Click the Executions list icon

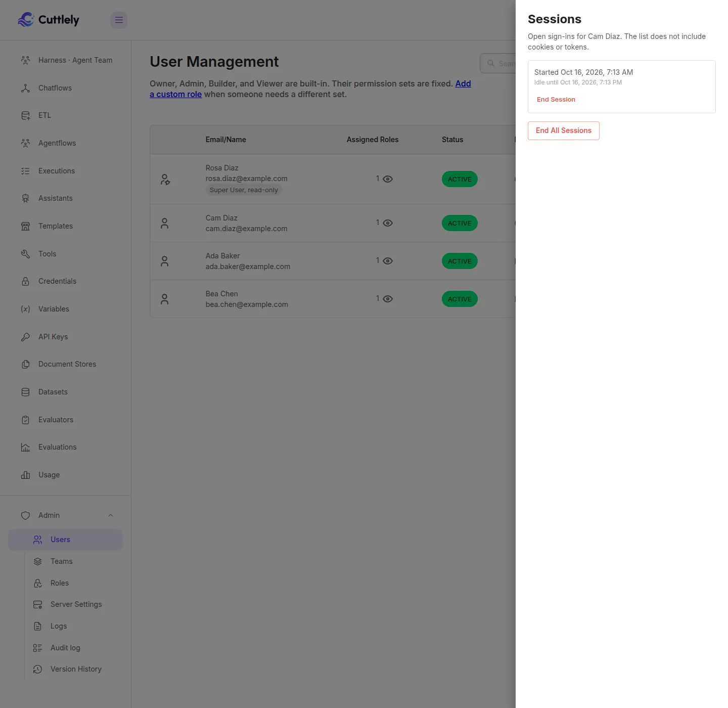25,171
